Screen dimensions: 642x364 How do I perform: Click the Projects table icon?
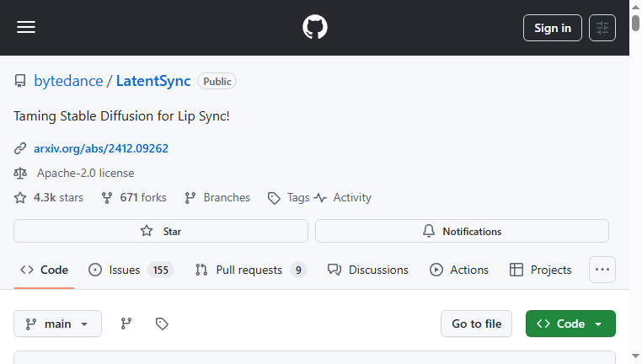tap(516, 270)
